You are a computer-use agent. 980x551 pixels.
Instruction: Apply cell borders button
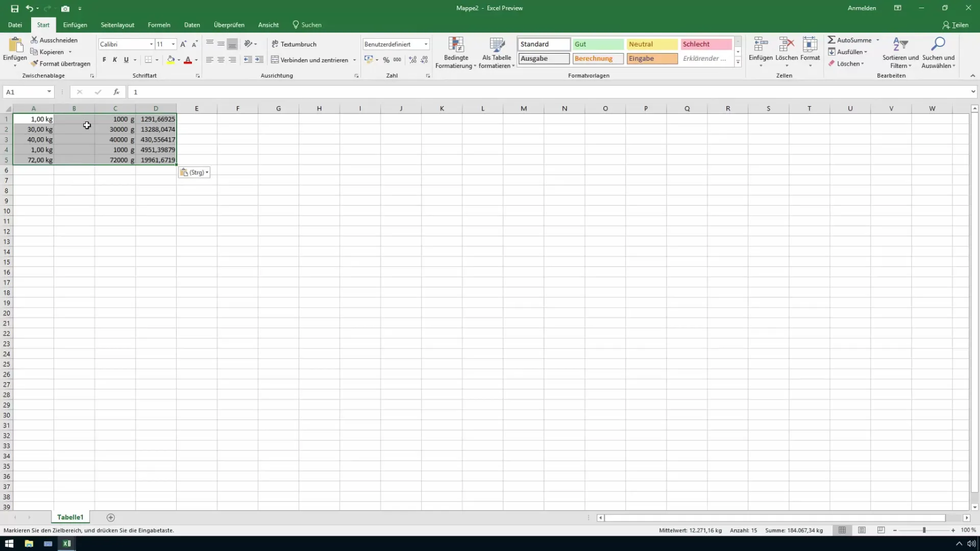pyautogui.click(x=148, y=60)
